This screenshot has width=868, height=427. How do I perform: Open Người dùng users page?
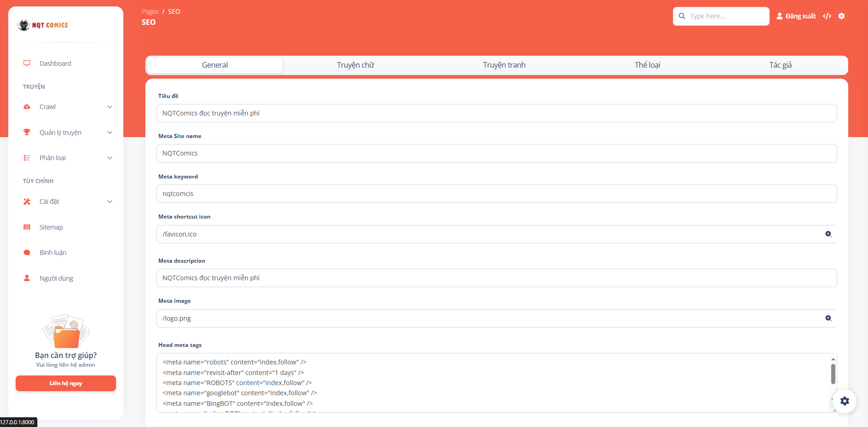[x=56, y=278]
